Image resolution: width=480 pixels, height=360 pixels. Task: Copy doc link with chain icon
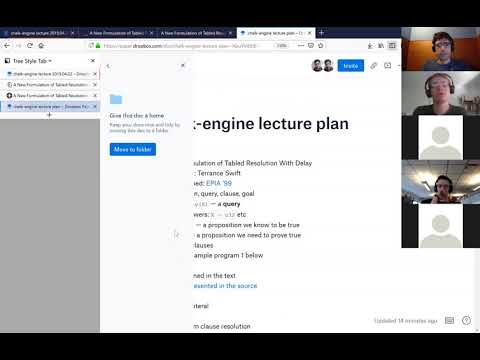pyautogui.click(x=373, y=66)
